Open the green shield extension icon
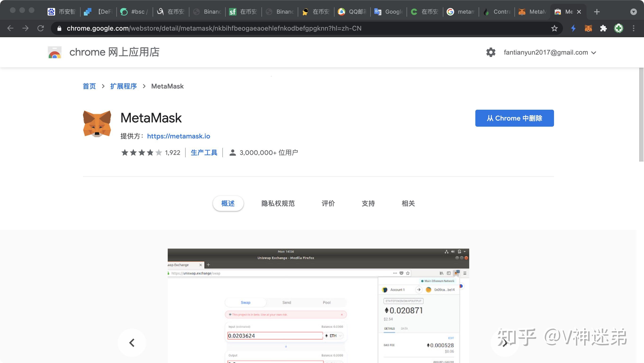 click(x=619, y=28)
